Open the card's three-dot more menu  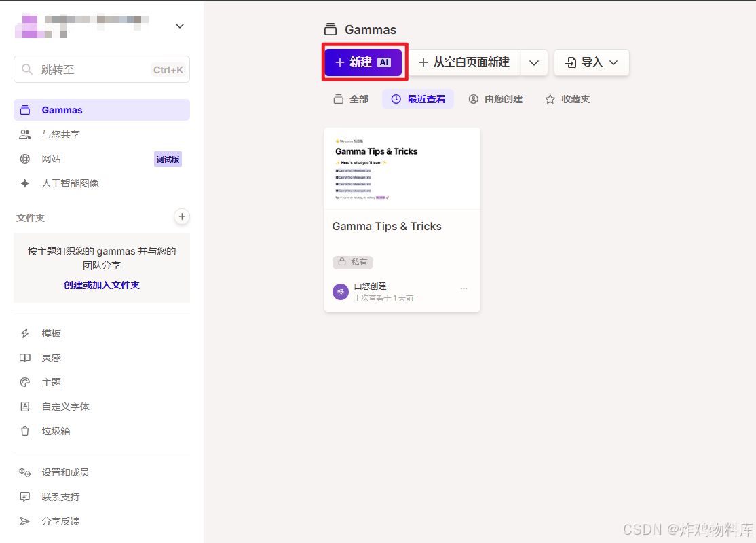464,288
